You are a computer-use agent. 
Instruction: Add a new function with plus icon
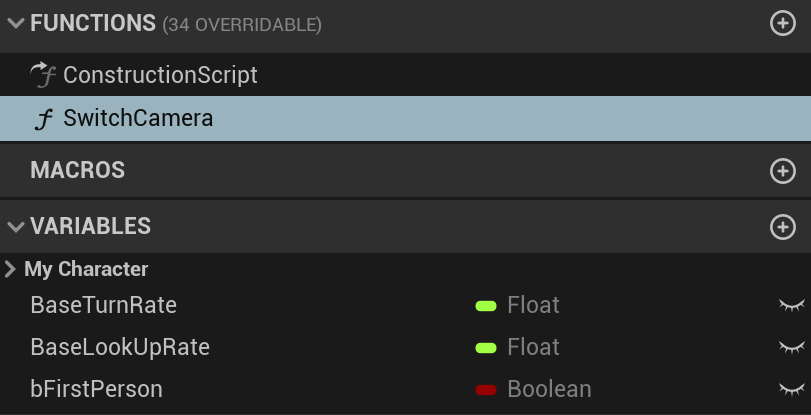click(783, 23)
